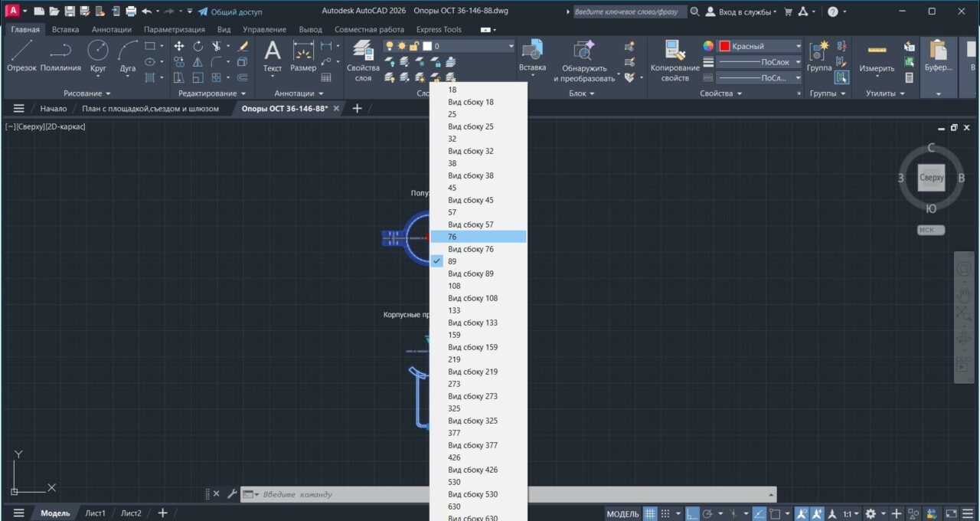The image size is (980, 521).
Task: Open the Красный color dropdown
Action: point(798,46)
